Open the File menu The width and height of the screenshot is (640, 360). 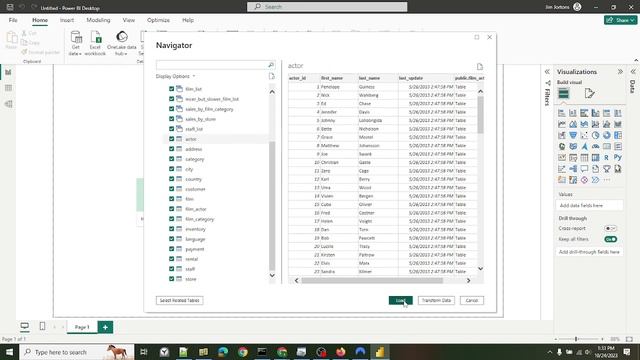pyautogui.click(x=13, y=20)
